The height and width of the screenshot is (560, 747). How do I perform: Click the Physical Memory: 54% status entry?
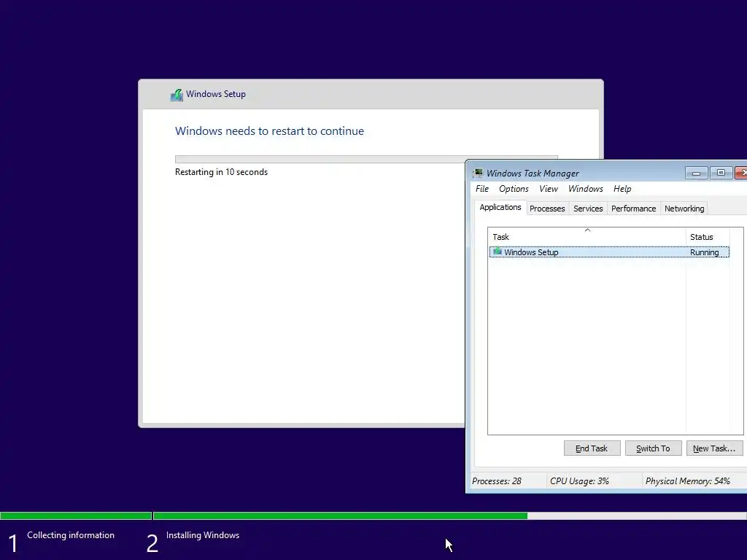687,481
